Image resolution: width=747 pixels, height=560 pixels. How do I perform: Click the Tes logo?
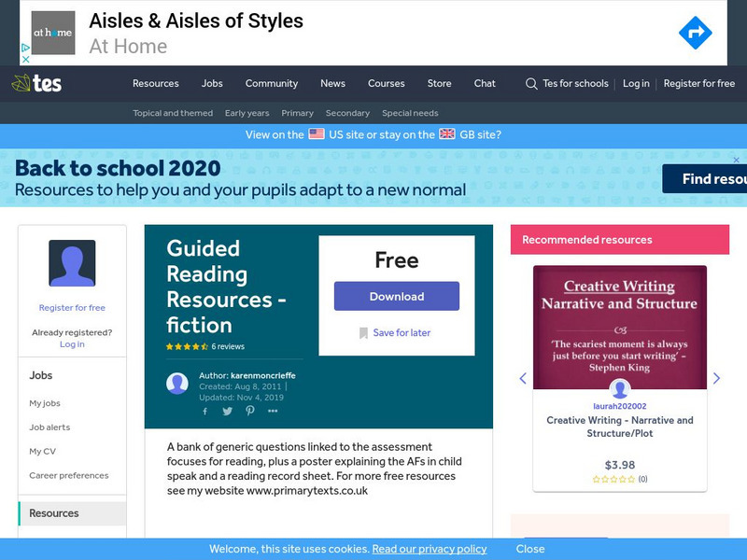coord(36,83)
